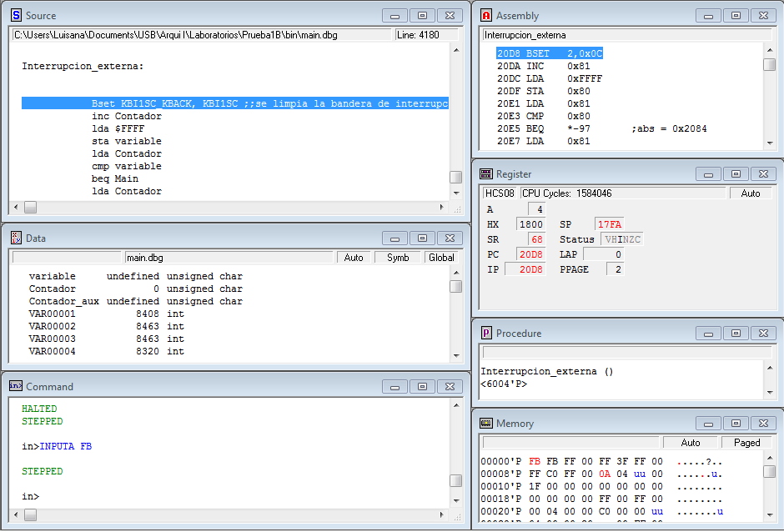
Task: Click the Memory window icon
Action: 486,424
